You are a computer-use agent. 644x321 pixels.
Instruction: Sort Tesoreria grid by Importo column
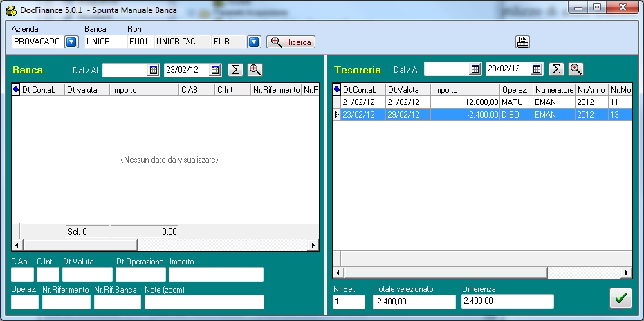tap(466, 90)
